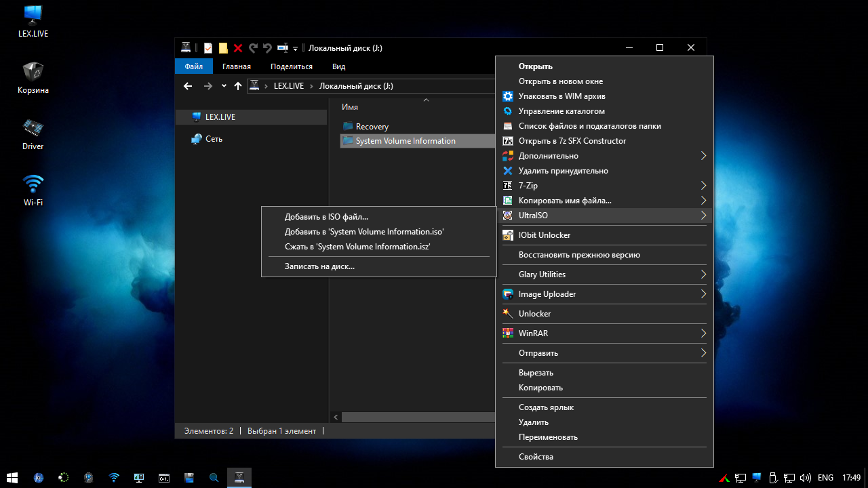Select Сеть in the navigation pane
868x488 pixels.
pos(214,139)
